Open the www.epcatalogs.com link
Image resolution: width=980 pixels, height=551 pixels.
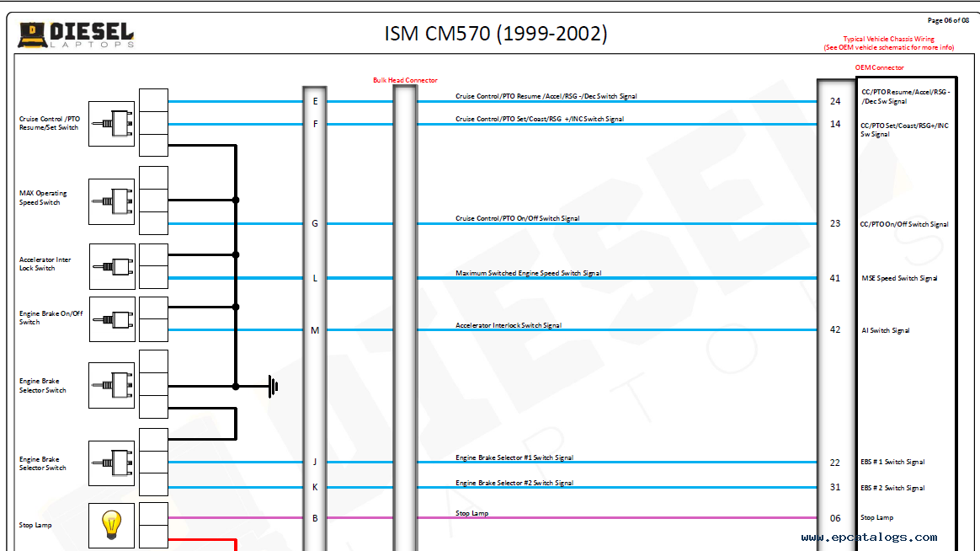(x=870, y=538)
